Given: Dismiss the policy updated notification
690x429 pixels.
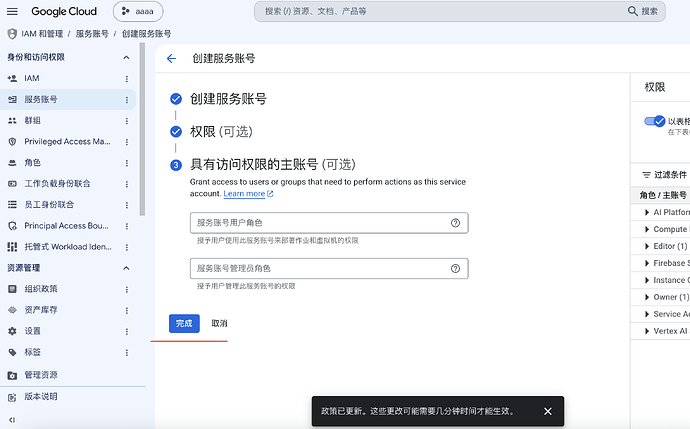Looking at the screenshot, I should [548, 411].
